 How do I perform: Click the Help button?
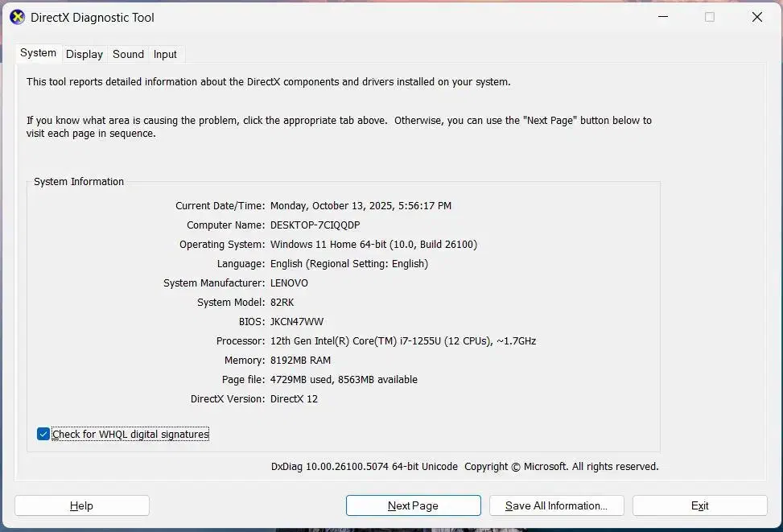pos(82,505)
